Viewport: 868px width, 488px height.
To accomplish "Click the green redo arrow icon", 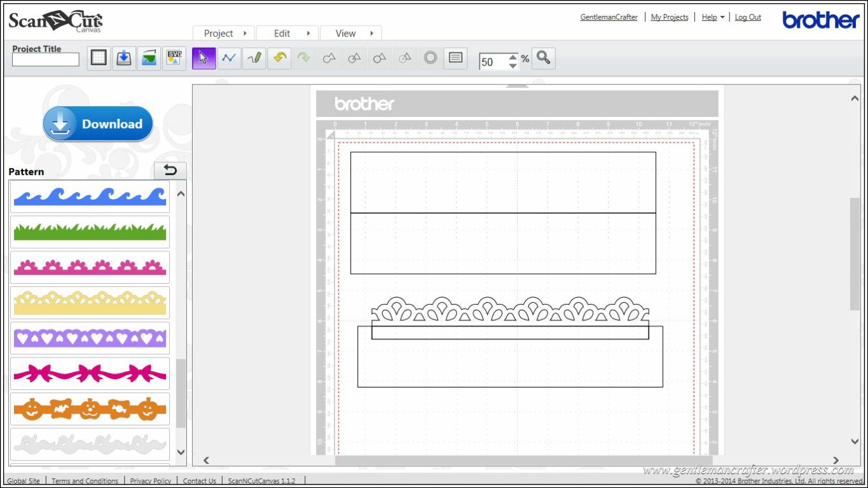I will point(304,58).
